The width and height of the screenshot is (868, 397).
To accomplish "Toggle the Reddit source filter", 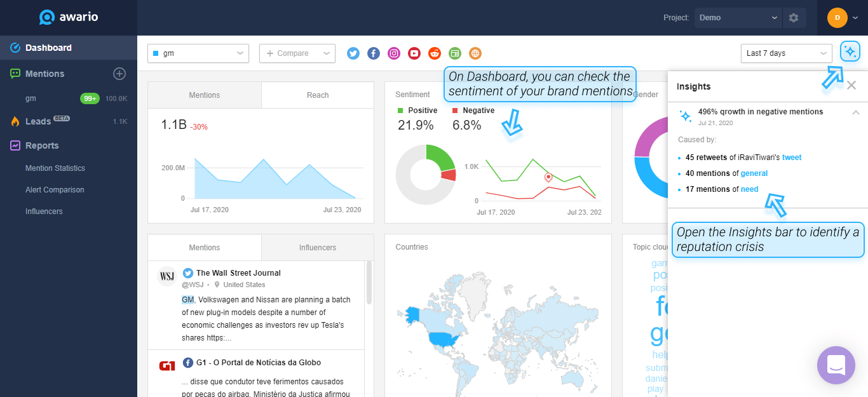I will [x=435, y=53].
